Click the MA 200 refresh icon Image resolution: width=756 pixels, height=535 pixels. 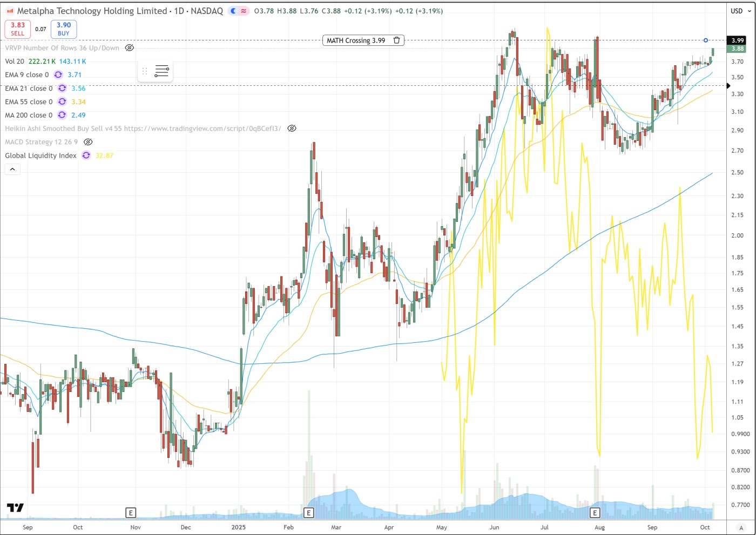pos(62,115)
